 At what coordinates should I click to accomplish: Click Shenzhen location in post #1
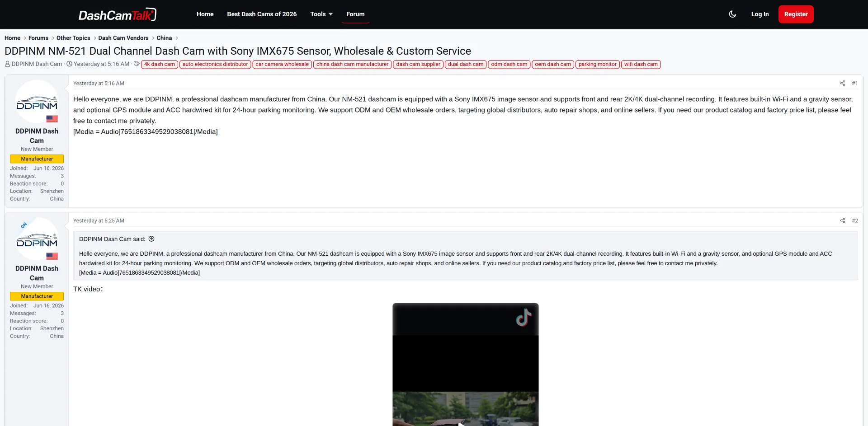52,191
